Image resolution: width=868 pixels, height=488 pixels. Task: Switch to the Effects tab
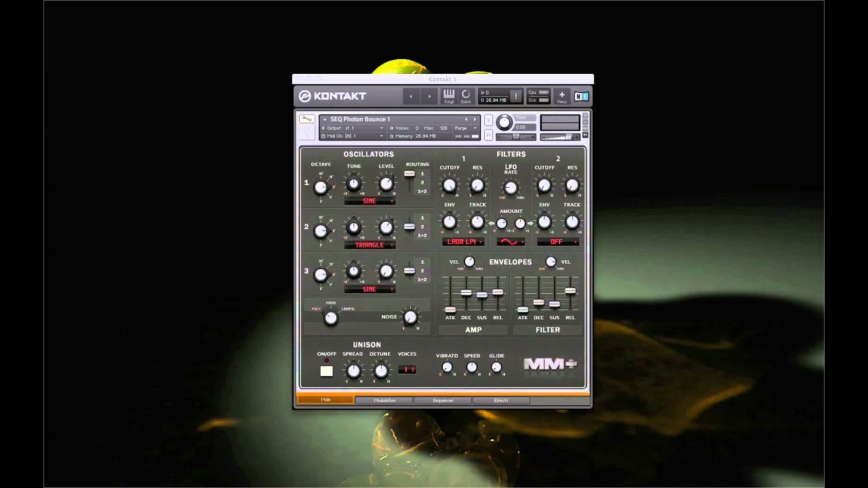click(x=501, y=401)
